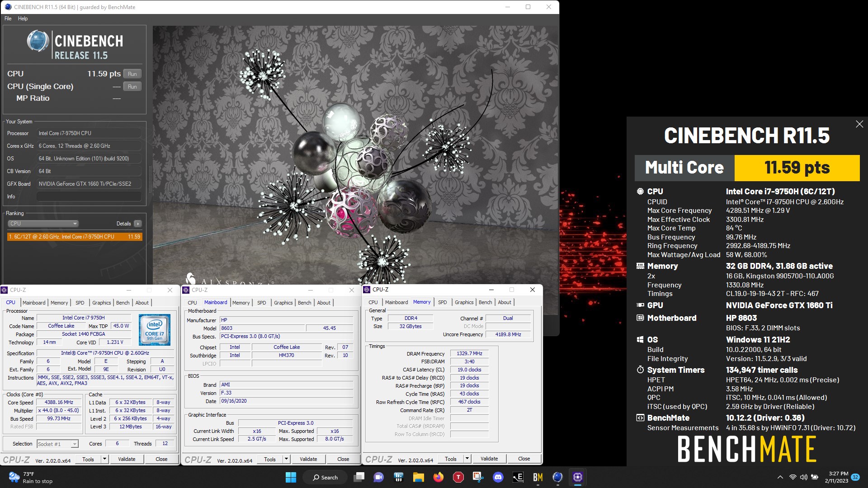Image resolution: width=868 pixels, height=488 pixels.
Task: Launch Firefox from the taskbar
Action: [438, 477]
